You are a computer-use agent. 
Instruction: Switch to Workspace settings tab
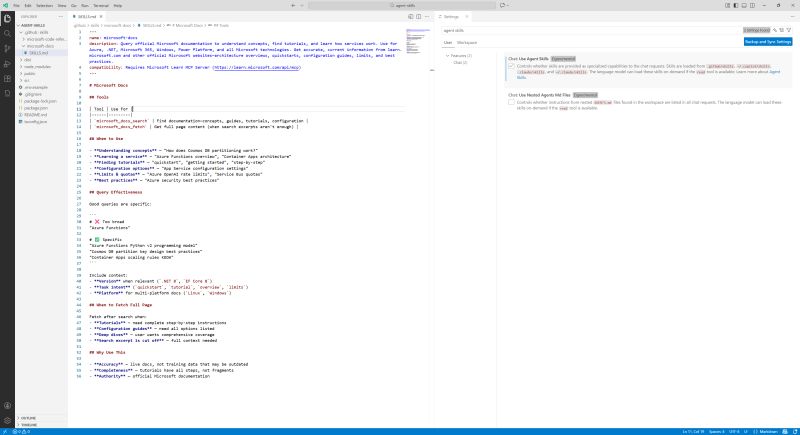click(x=465, y=42)
